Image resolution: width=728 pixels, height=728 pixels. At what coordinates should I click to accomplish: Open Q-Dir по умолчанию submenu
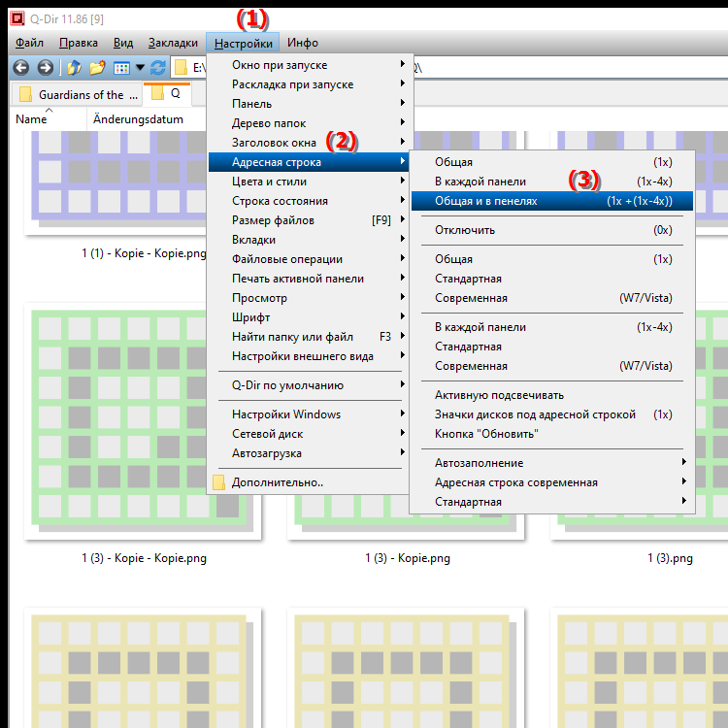309,385
